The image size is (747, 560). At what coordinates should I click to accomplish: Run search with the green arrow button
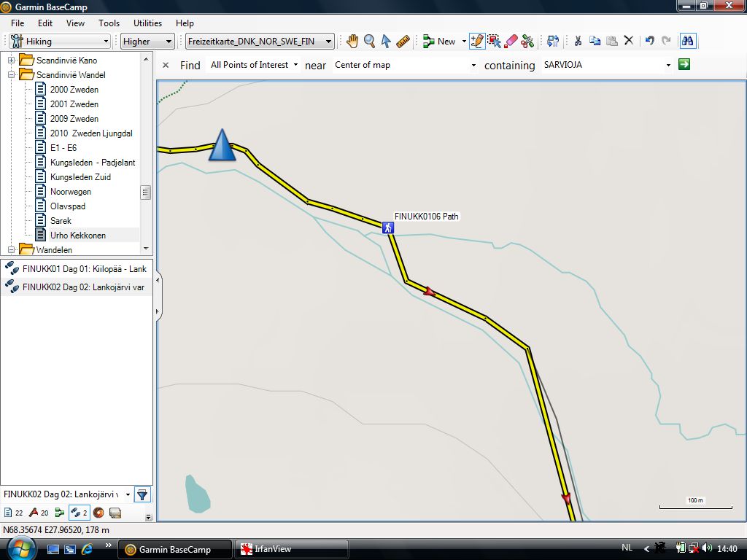coord(684,65)
